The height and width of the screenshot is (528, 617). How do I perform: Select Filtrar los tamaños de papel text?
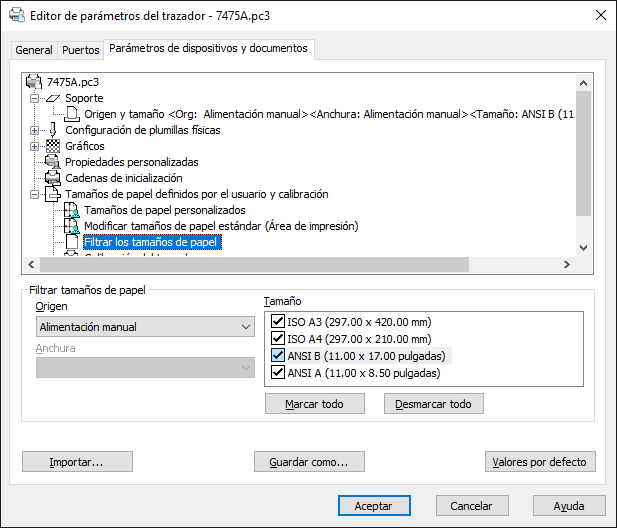(152, 242)
